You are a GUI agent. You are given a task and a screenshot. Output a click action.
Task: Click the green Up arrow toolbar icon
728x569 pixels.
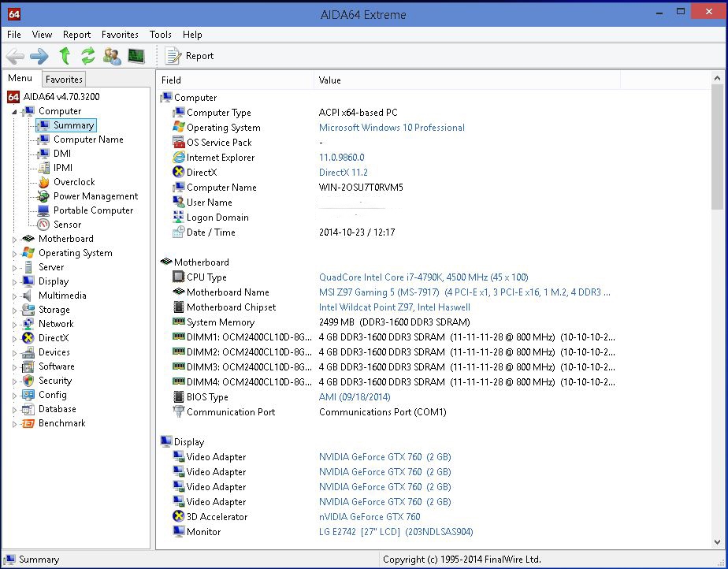[65, 56]
